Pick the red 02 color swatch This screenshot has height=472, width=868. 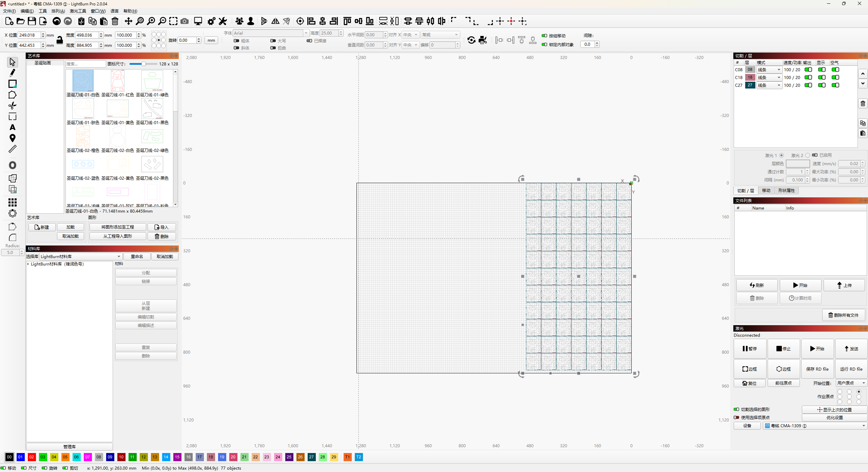click(x=32, y=457)
